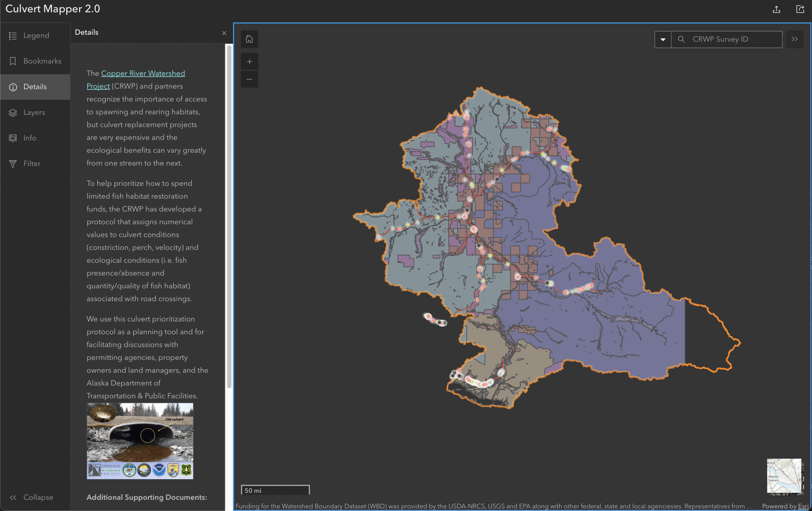The width and height of the screenshot is (812, 511).
Task: Open search source dropdown arrow
Action: pyautogui.click(x=663, y=39)
